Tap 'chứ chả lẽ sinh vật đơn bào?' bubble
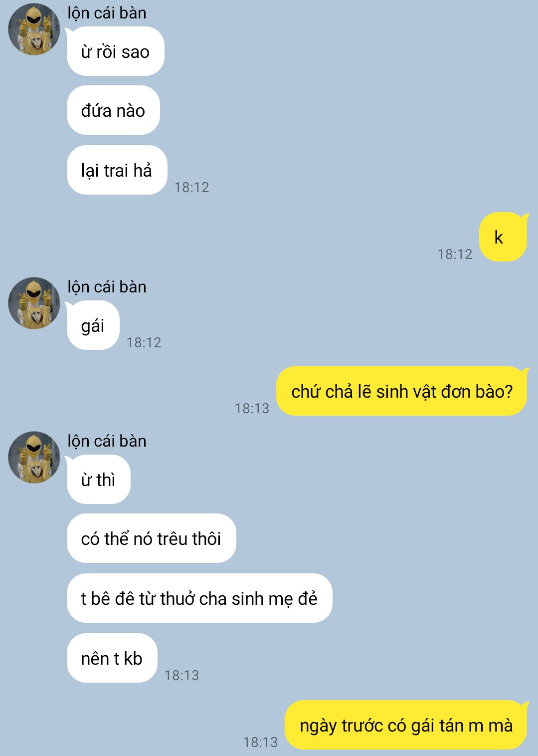 402,391
